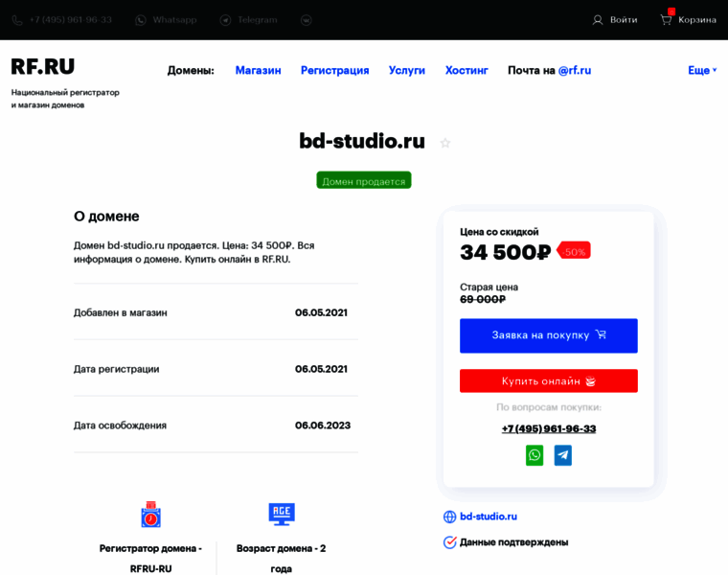This screenshot has width=728, height=575.
Task: Click the Telegram icon in top bar
Action: [225, 20]
